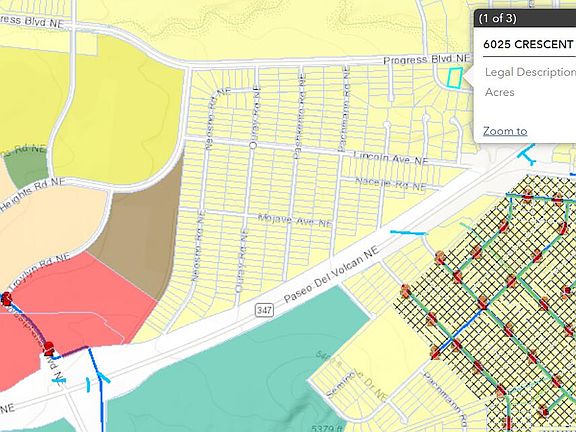Click the "Zoom to" link in popup
This screenshot has width=576, height=432.
pos(505,131)
